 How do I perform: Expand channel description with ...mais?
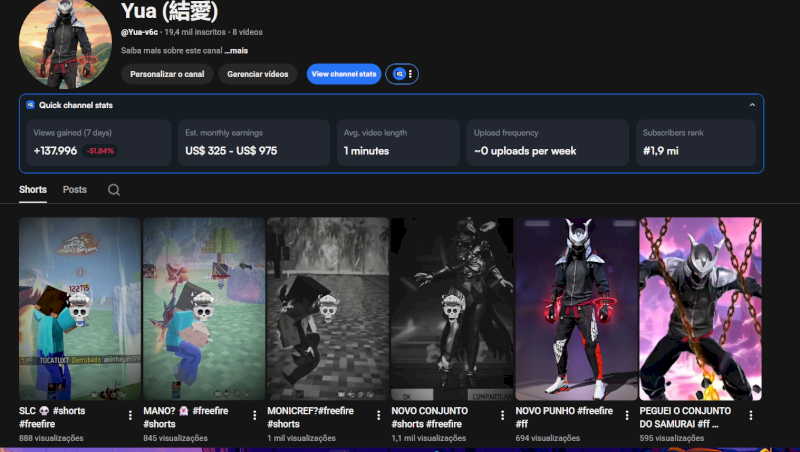tap(236, 51)
